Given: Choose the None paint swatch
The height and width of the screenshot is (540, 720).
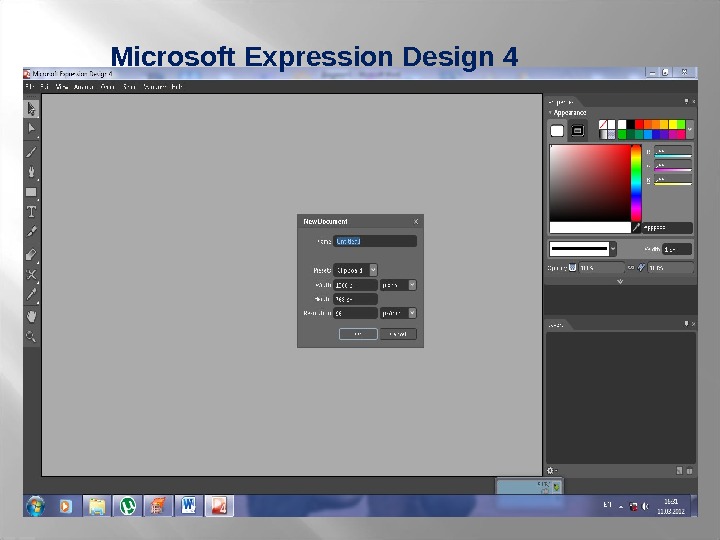Looking at the screenshot, I should [603, 124].
